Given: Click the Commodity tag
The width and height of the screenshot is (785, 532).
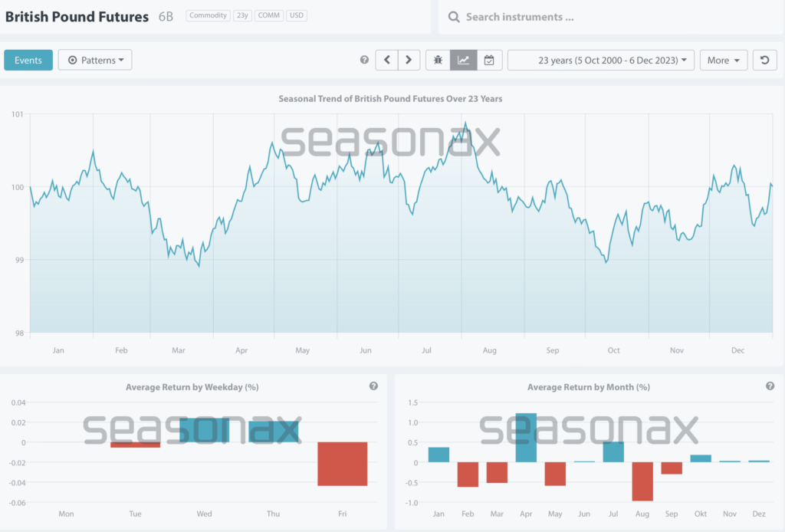Looking at the screenshot, I should click(208, 16).
